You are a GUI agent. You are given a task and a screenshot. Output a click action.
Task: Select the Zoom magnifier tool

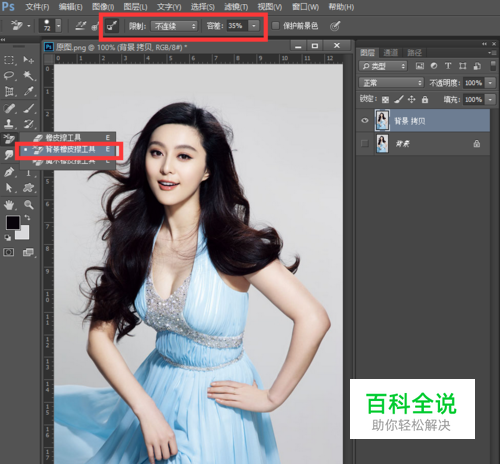pos(29,204)
